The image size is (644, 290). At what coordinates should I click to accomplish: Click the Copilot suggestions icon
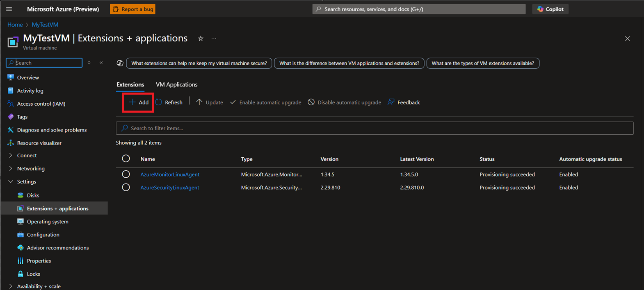tap(120, 63)
